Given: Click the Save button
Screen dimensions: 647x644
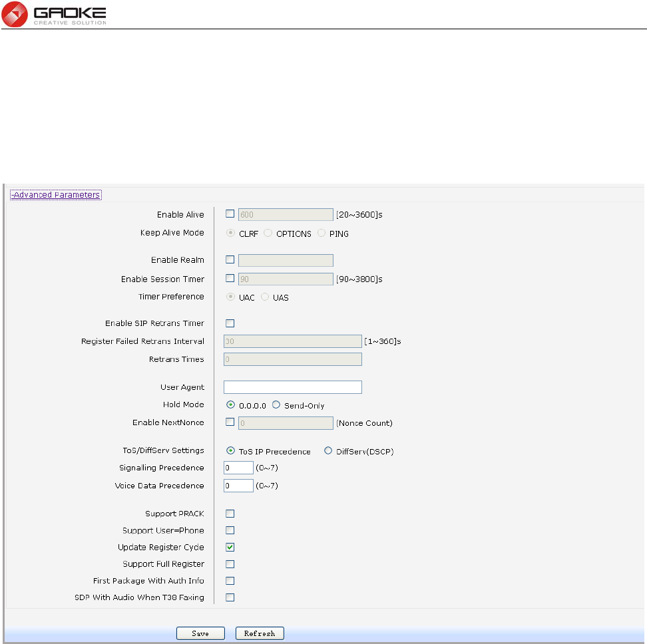Looking at the screenshot, I should click(200, 633).
